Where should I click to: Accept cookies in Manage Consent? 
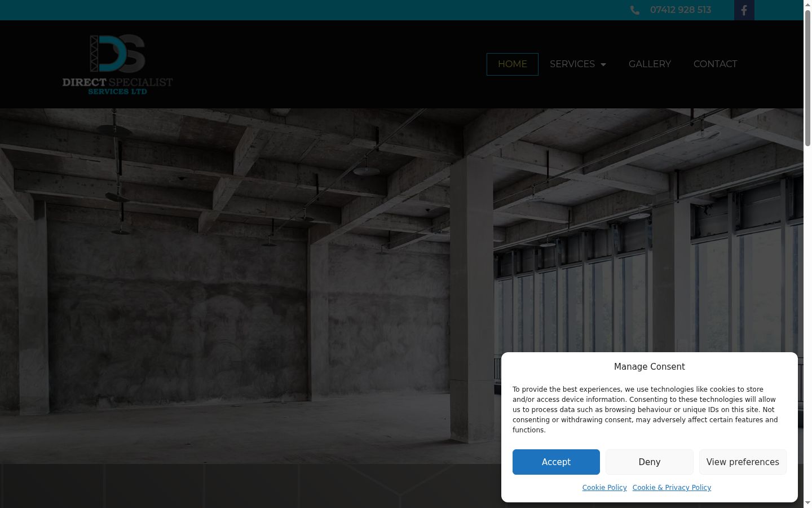[x=556, y=462]
